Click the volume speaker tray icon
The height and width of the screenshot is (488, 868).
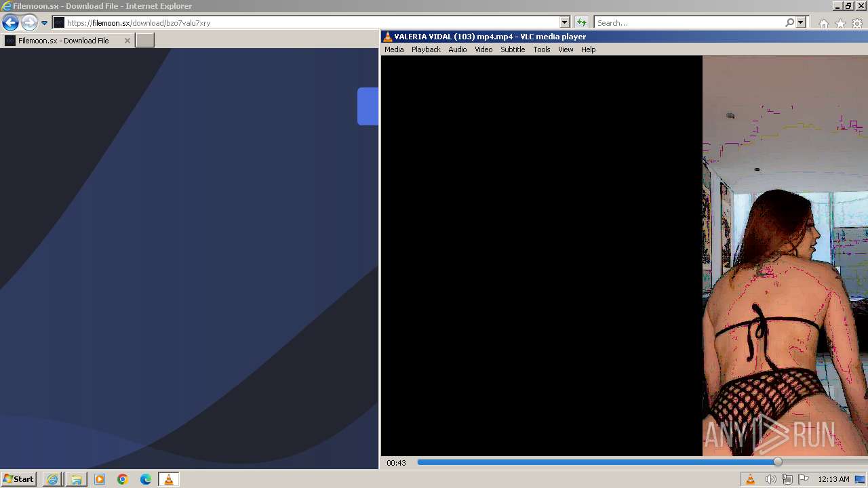tap(770, 479)
